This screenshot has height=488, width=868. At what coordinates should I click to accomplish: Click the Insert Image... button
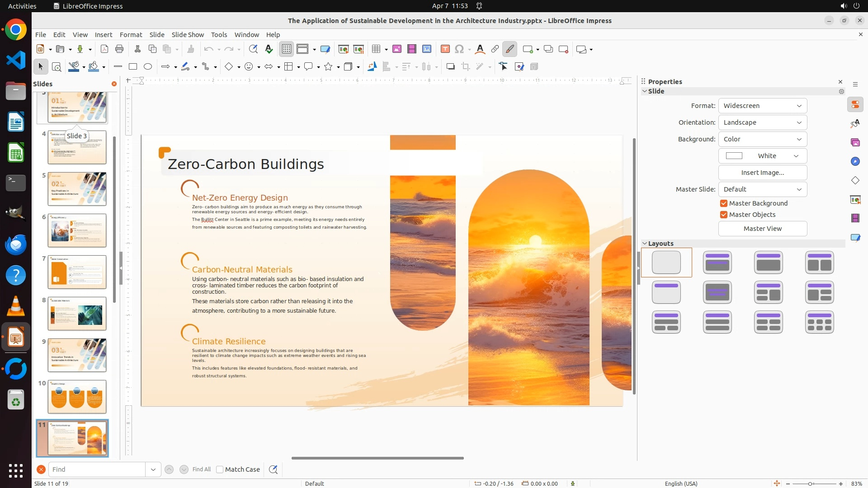[x=762, y=173]
